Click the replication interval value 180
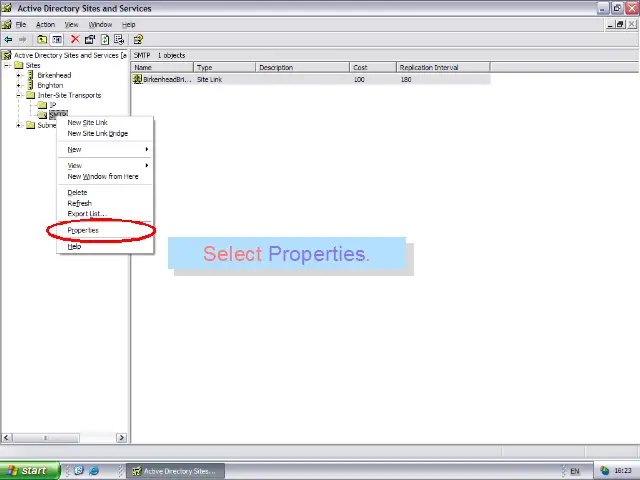The height and width of the screenshot is (480, 640). click(406, 79)
